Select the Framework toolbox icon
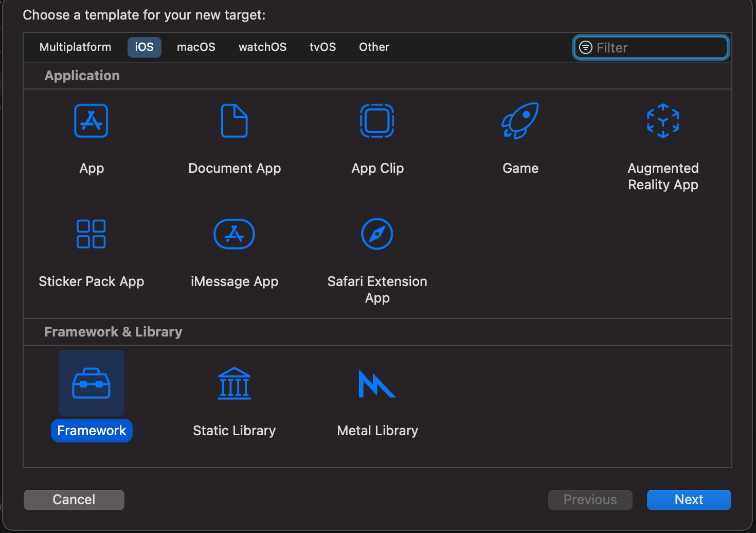 click(x=92, y=383)
